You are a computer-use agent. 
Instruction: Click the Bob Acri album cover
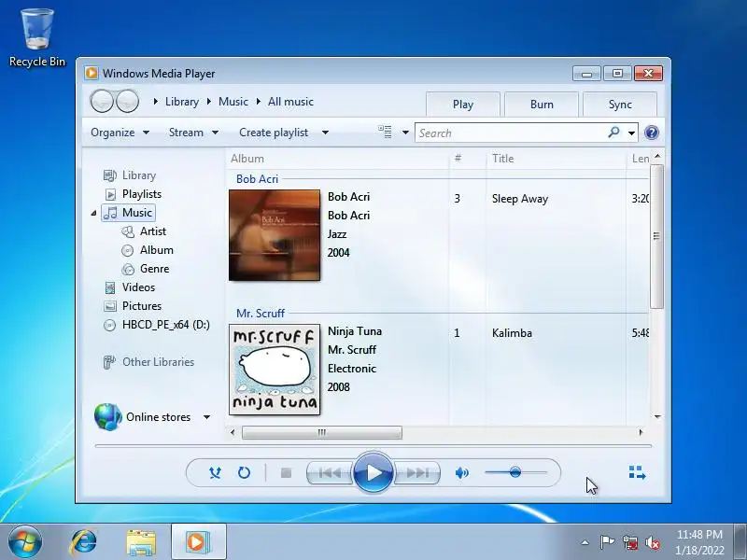[x=275, y=235]
